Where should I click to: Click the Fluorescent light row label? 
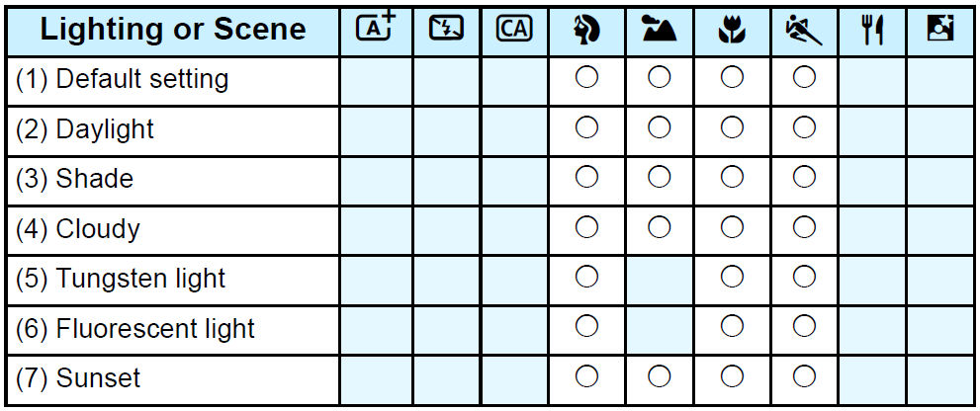(135, 328)
